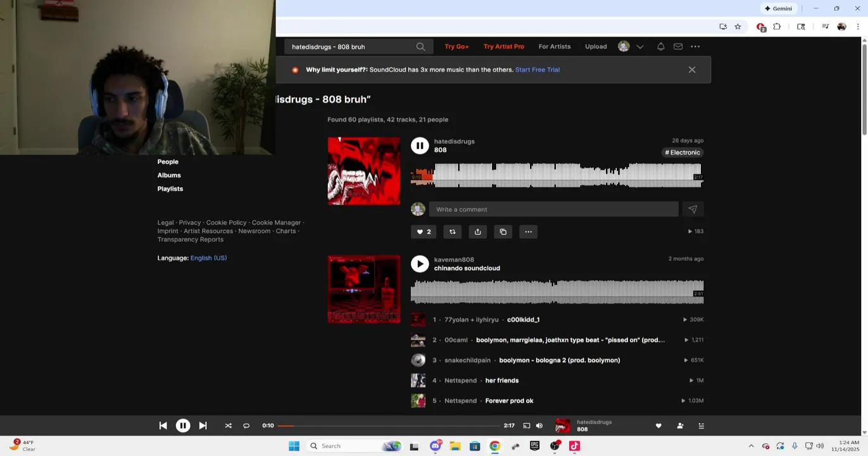Change language via English (US) link
Viewport: 868px width, 456px height.
coord(208,258)
